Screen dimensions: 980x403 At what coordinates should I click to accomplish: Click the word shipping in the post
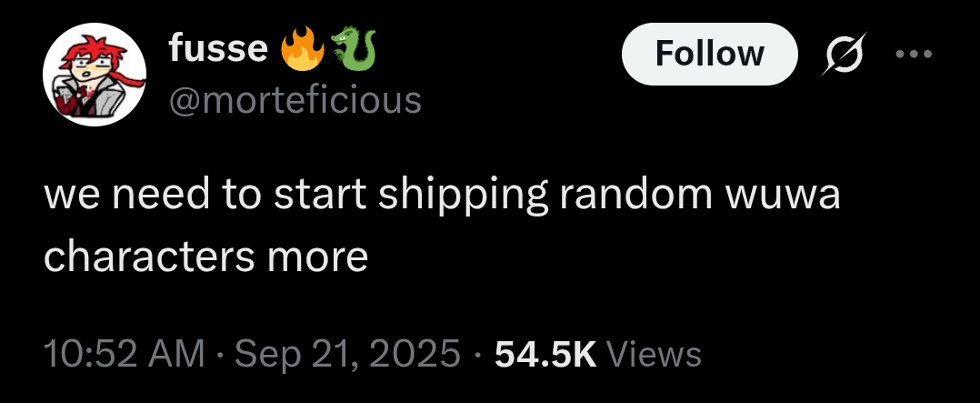click(x=463, y=197)
